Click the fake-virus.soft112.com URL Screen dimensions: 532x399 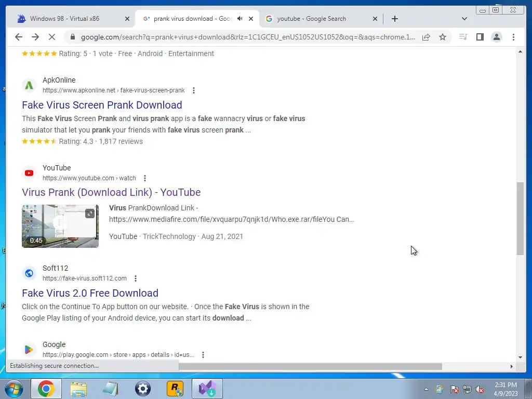85,278
